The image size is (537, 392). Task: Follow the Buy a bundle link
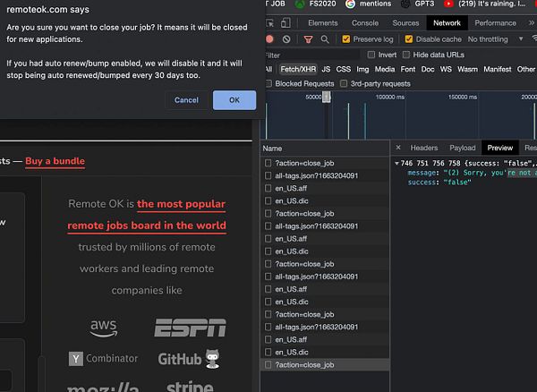55,161
